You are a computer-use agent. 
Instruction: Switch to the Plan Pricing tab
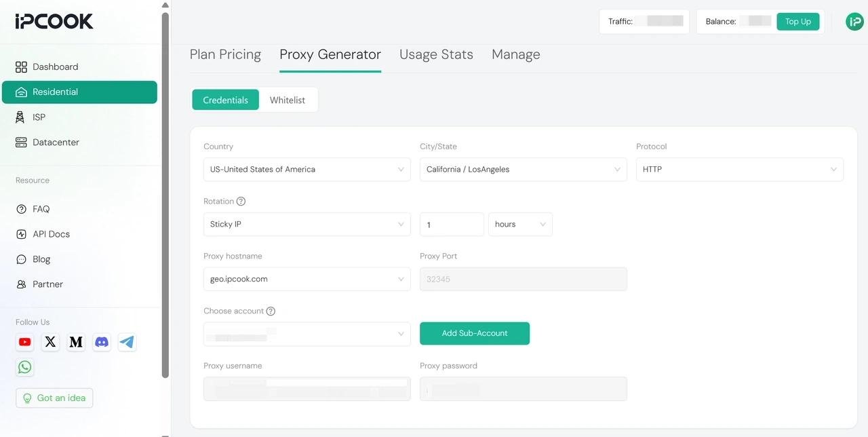[x=225, y=55]
